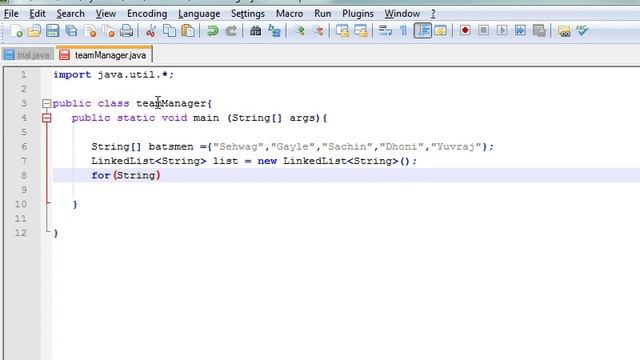This screenshot has height=360, width=640.
Task: Click the word "list" on line 7
Action: [x=225, y=161]
